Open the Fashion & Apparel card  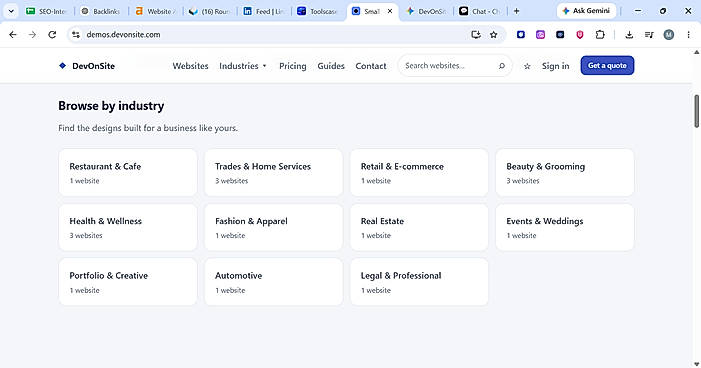(x=274, y=227)
